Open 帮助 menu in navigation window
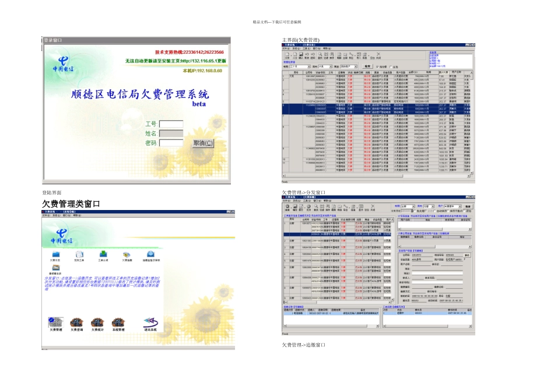Viewport: 554px width, 392px height. (x=77, y=215)
